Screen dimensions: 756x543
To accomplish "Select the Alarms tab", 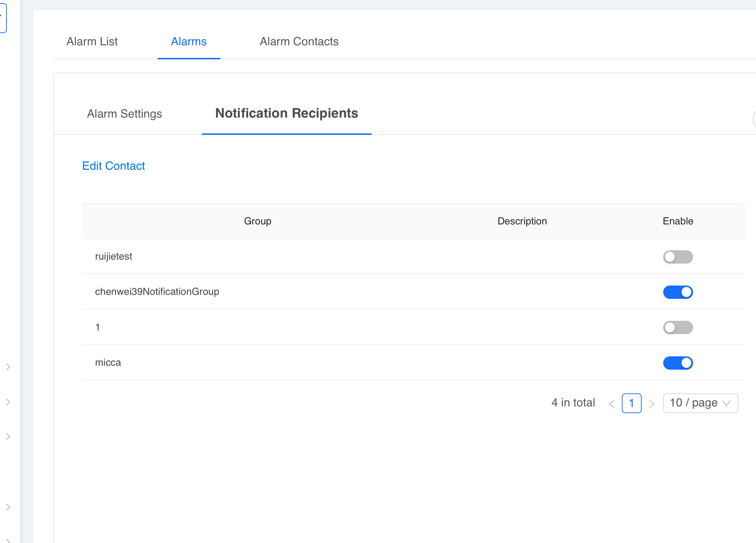I will pos(188,41).
